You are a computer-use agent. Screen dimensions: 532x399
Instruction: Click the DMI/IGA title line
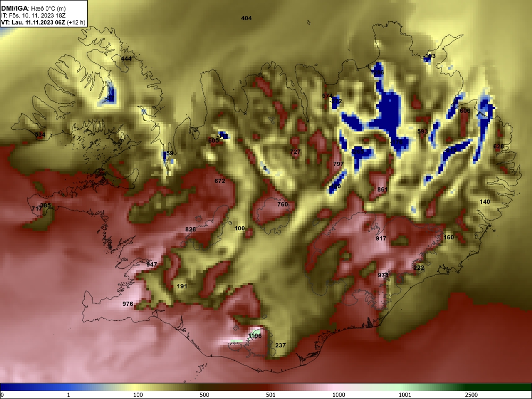coord(33,8)
